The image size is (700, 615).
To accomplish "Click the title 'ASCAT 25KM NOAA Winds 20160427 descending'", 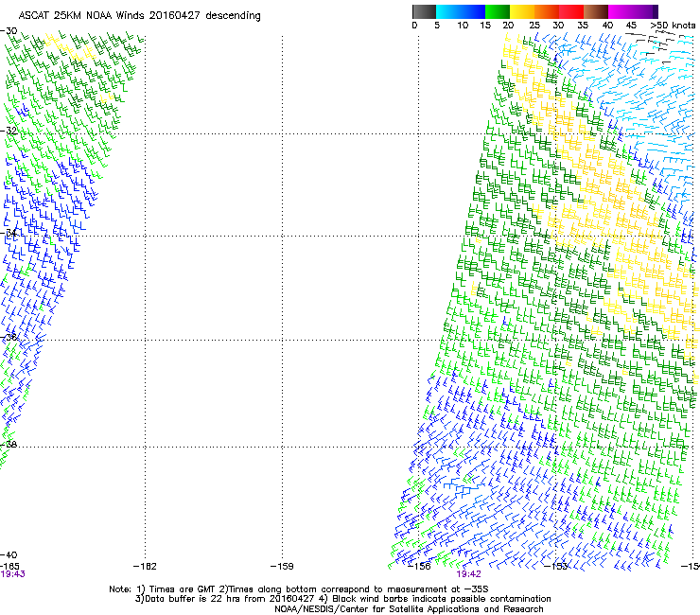I will point(139,15).
